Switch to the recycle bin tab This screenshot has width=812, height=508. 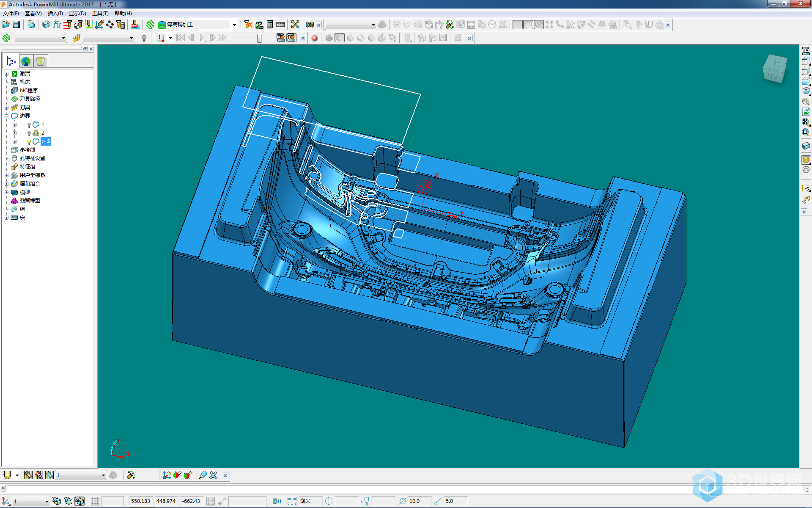pos(41,61)
